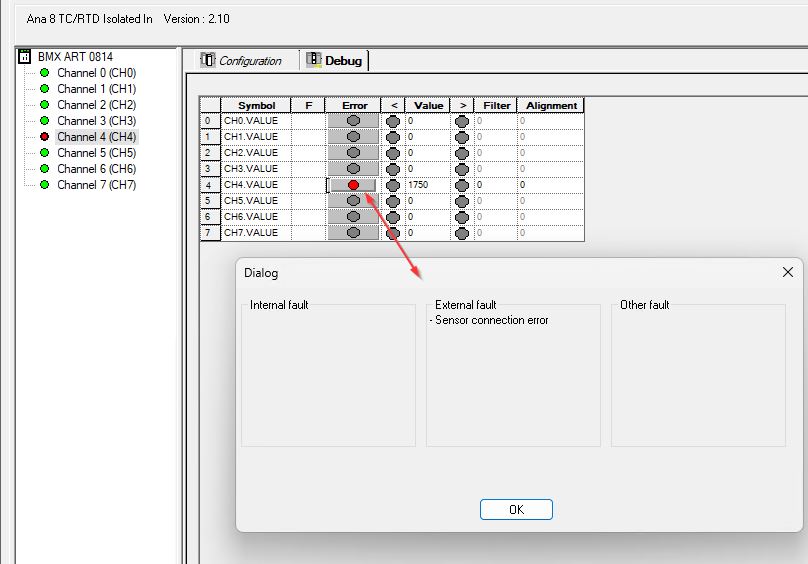The image size is (808, 564).
Task: Click the Configuration tab icon
Action: tap(208, 60)
